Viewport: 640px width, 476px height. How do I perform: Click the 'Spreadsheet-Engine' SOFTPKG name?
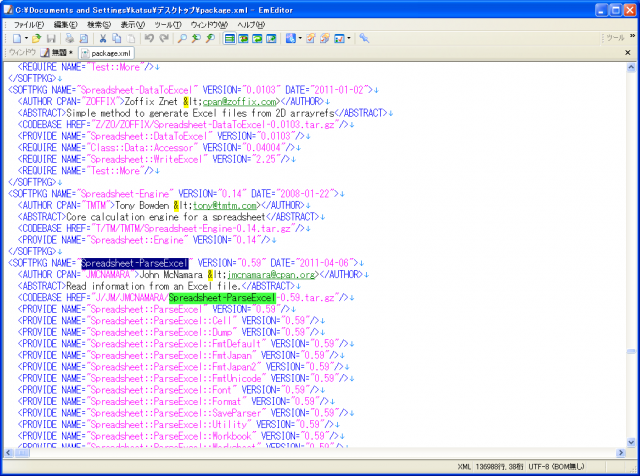coord(125,194)
